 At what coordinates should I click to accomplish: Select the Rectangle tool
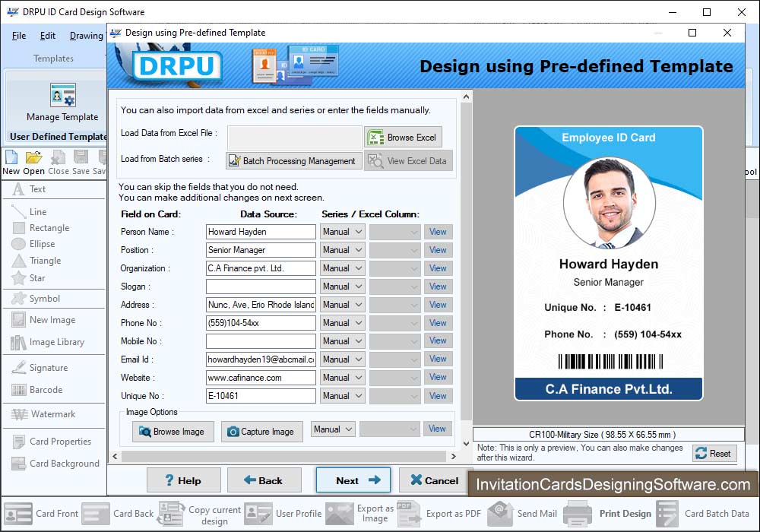41,228
